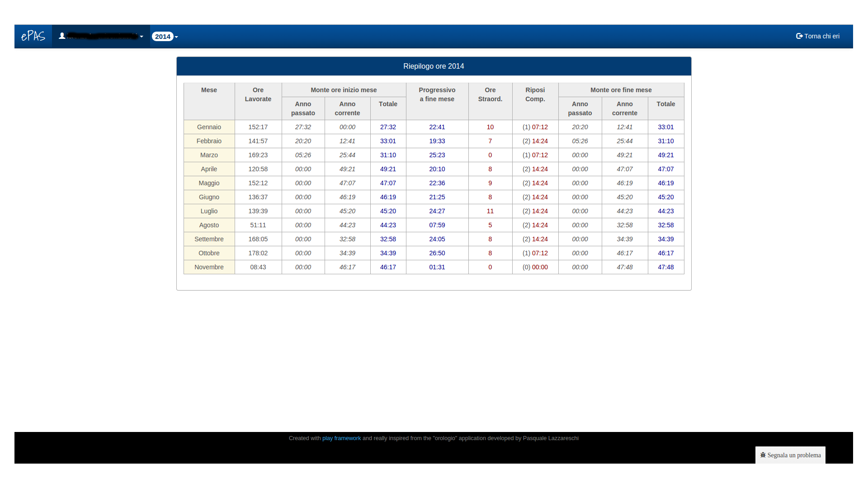Click the Novembre month cell
The height and width of the screenshot is (488, 868).
pos(209,267)
